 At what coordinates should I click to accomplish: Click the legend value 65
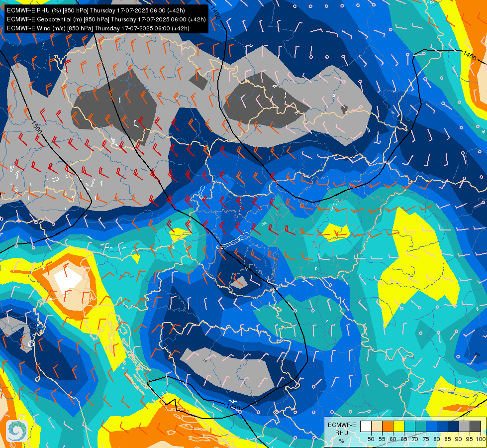(404, 439)
